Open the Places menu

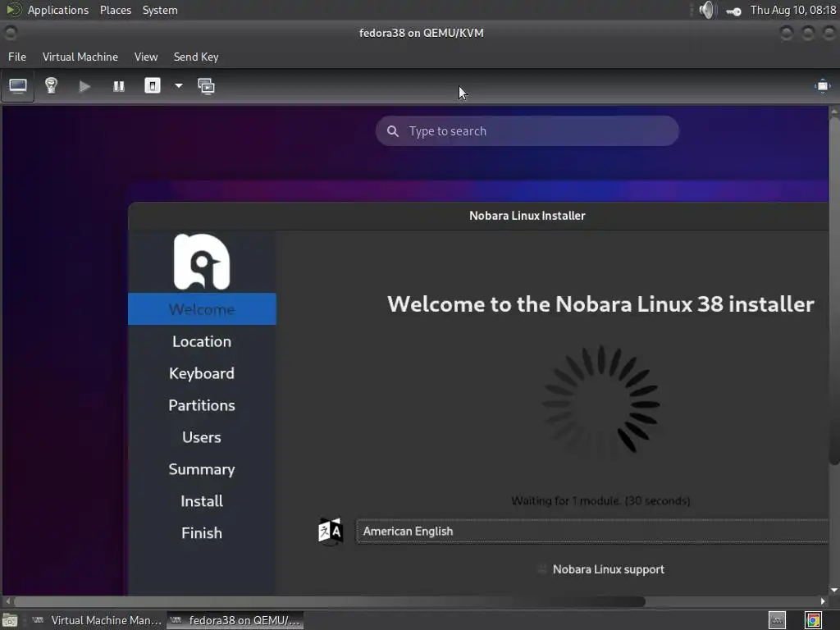(116, 10)
